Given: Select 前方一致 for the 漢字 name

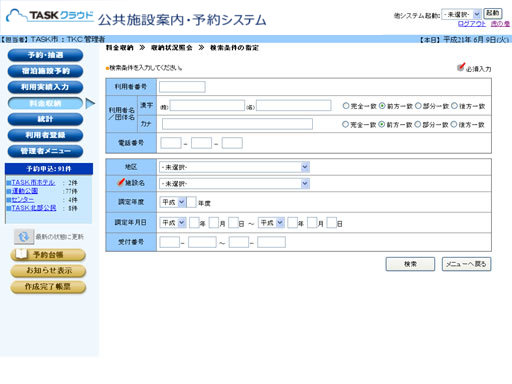Looking at the screenshot, I should pyautogui.click(x=382, y=106).
